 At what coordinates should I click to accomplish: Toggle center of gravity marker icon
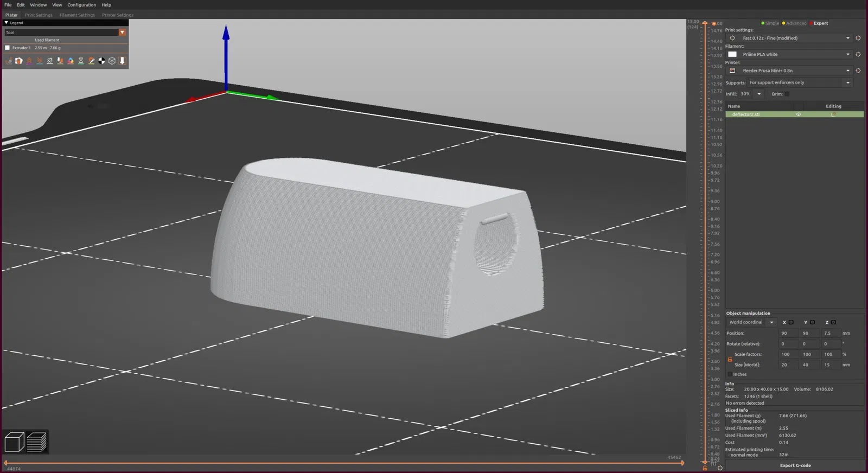click(x=101, y=61)
